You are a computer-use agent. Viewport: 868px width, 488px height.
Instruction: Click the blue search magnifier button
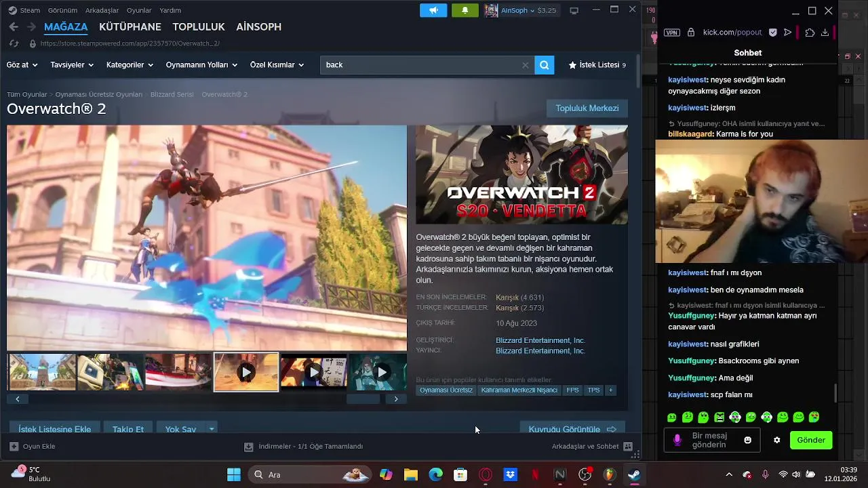[544, 65]
